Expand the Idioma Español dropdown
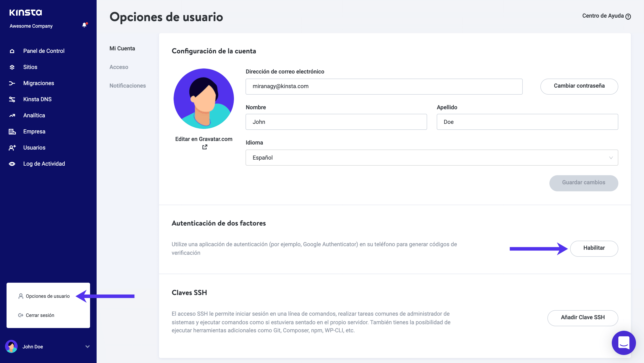 point(432,158)
